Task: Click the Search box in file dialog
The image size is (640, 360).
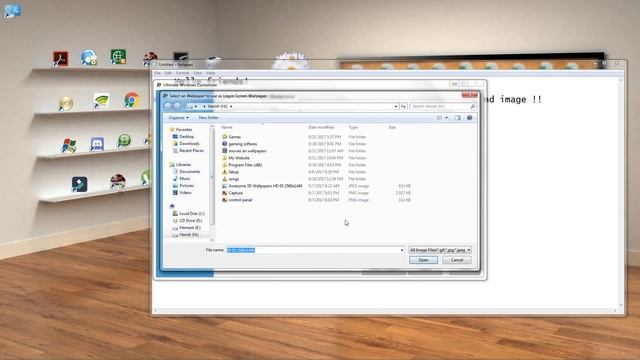Action: tap(443, 106)
